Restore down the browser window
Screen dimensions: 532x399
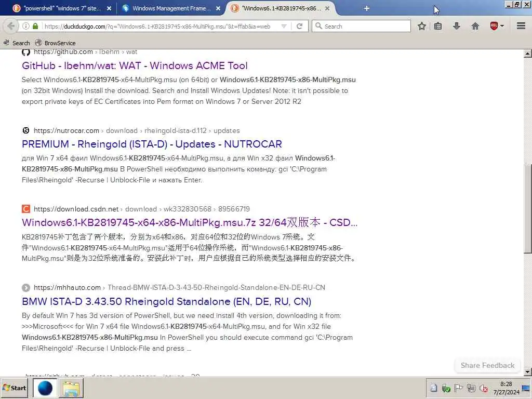tap(516, 4)
